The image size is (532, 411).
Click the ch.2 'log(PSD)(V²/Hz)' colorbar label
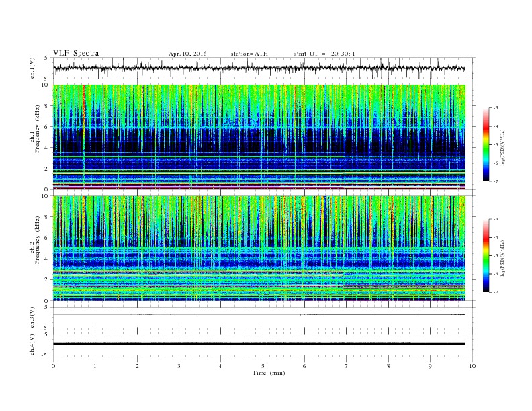pos(502,258)
